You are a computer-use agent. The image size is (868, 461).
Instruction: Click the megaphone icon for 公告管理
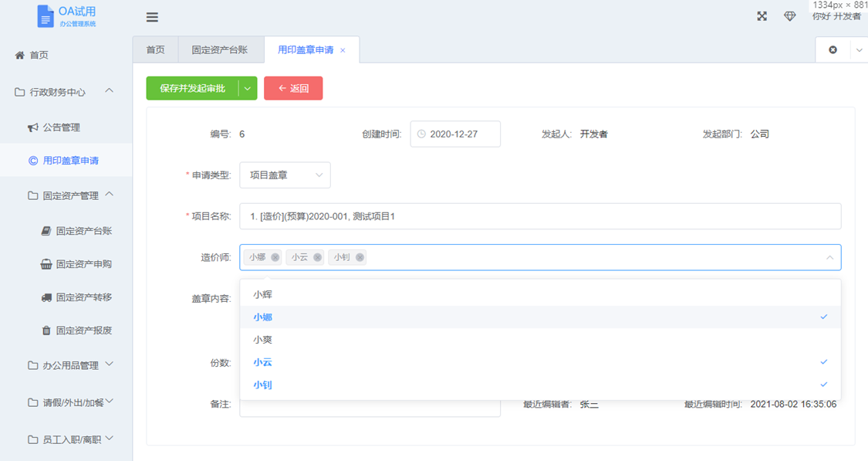click(33, 127)
